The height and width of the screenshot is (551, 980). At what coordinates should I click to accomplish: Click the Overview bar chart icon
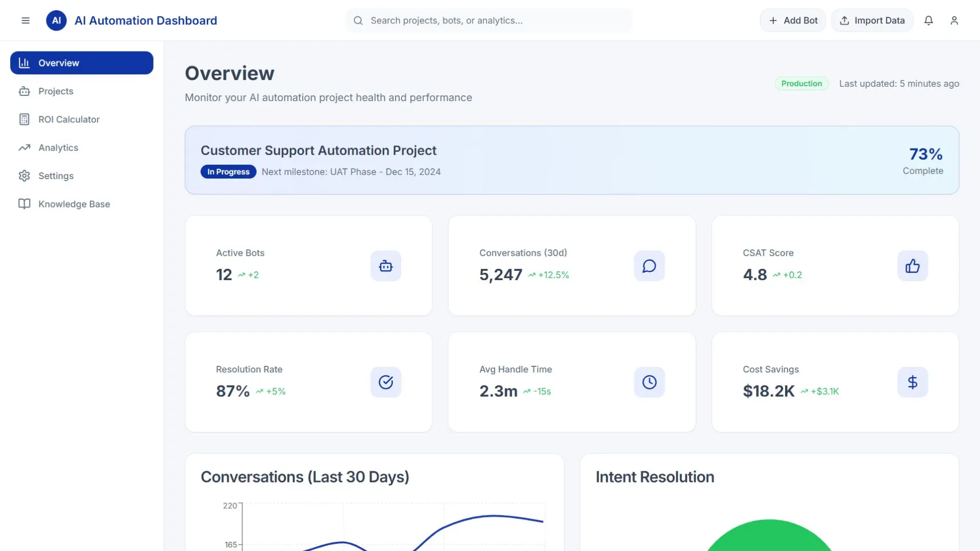click(24, 63)
